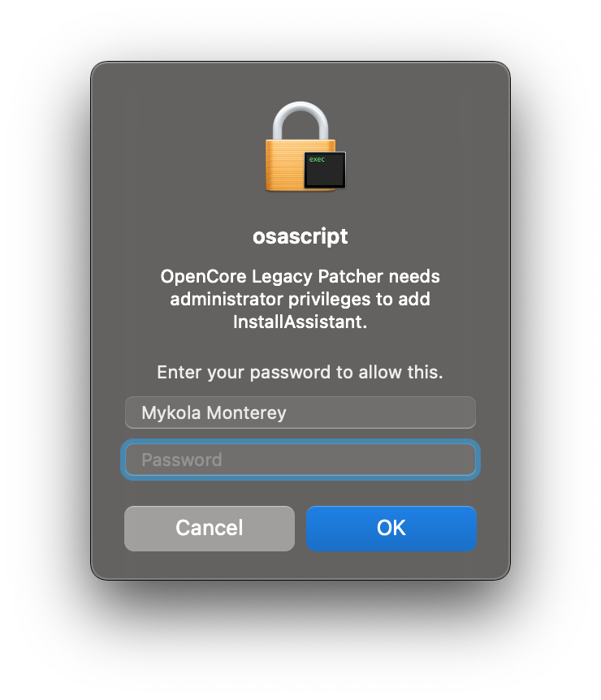This screenshot has width=601, height=700.
Task: Focus the empty password entry box
Action: coord(300,460)
